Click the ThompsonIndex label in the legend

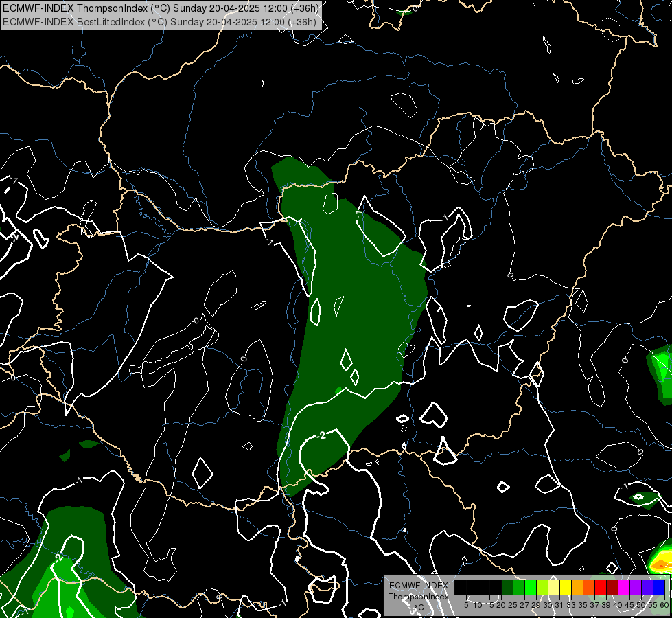418,597
